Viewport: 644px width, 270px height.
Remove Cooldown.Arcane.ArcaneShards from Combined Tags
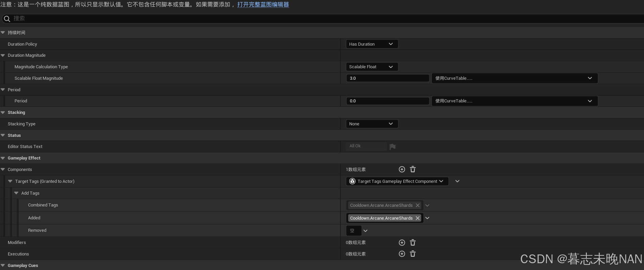coord(418,205)
